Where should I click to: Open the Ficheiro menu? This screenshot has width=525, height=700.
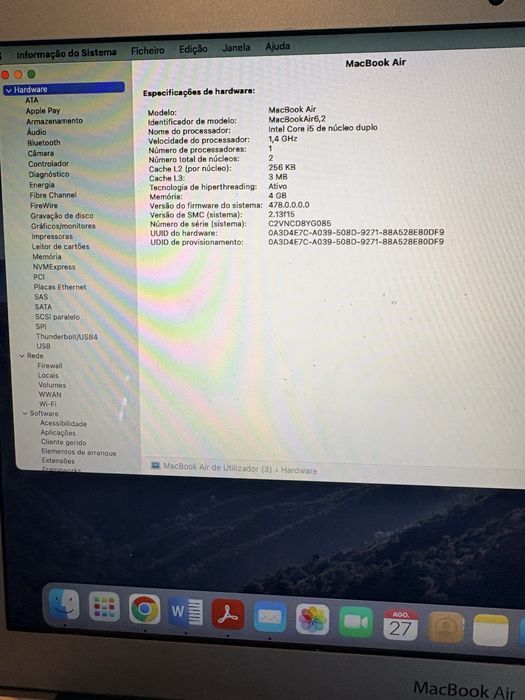click(x=148, y=50)
